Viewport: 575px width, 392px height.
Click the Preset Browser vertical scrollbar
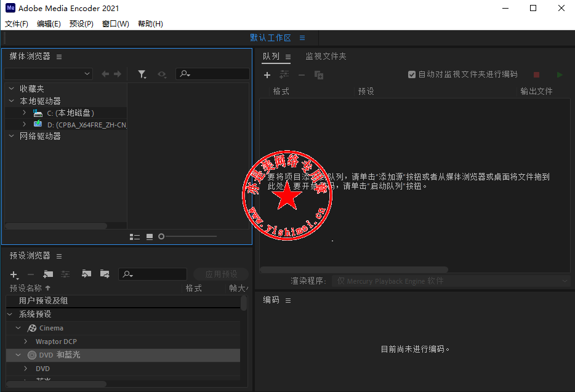click(x=244, y=303)
